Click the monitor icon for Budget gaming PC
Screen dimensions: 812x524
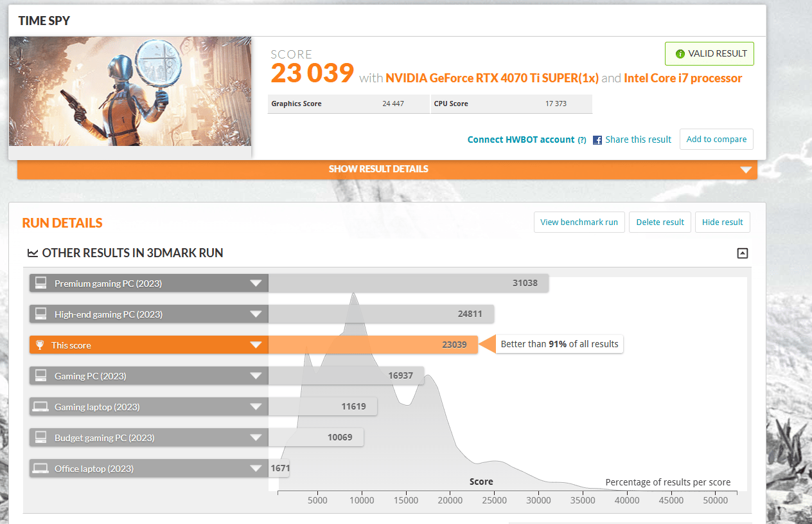pyautogui.click(x=40, y=437)
